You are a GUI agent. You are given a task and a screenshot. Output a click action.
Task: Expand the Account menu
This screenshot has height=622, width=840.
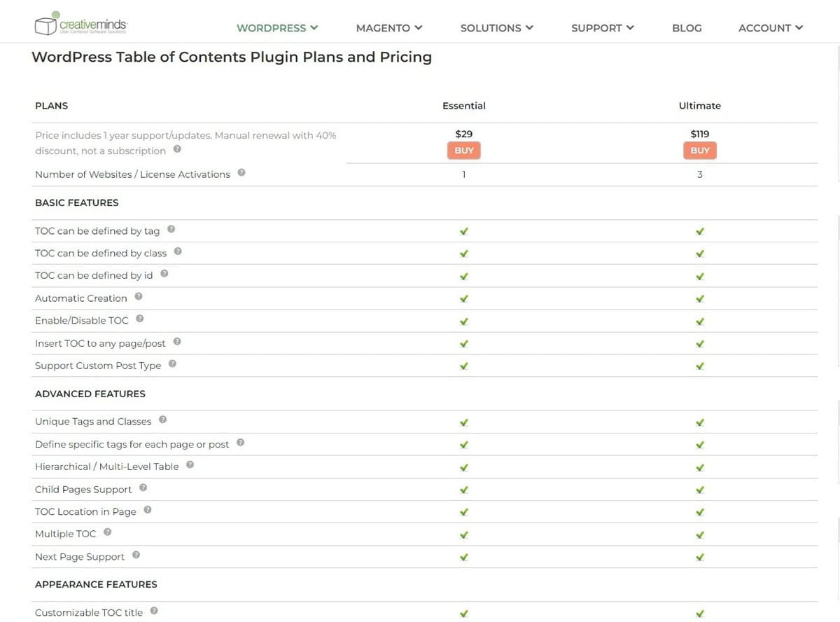coord(771,28)
